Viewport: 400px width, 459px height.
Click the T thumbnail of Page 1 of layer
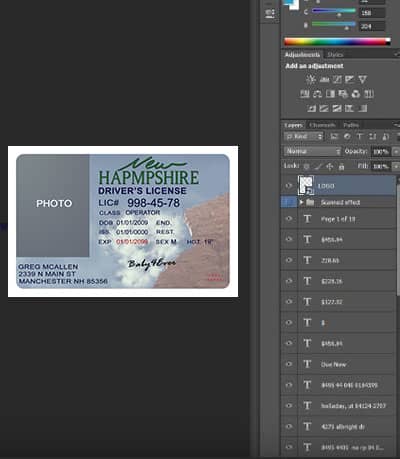(307, 219)
